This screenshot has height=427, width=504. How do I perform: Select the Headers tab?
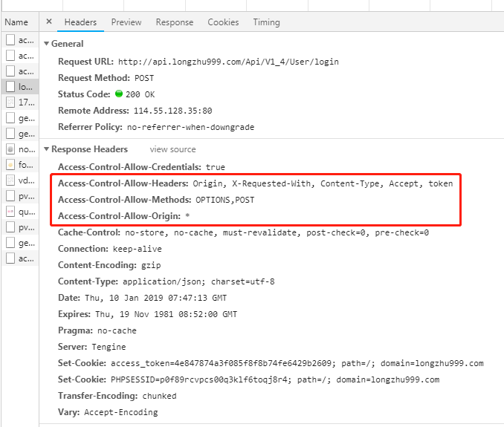point(80,22)
